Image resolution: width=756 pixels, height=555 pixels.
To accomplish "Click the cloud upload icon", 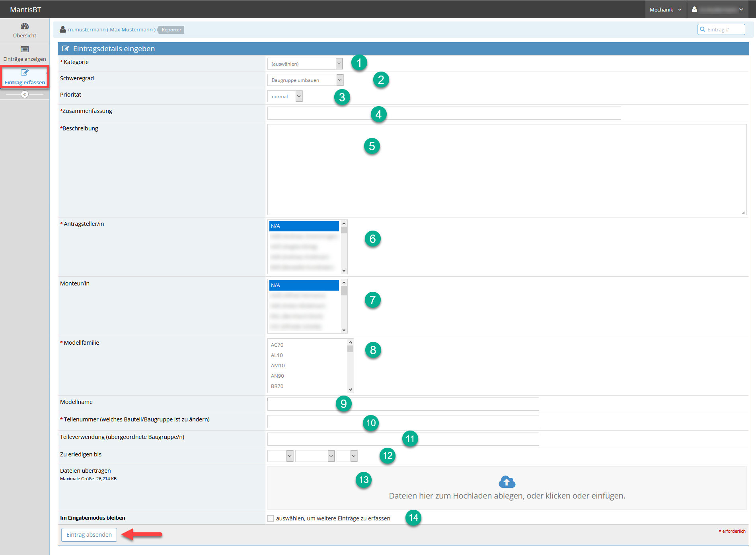I will tap(507, 482).
